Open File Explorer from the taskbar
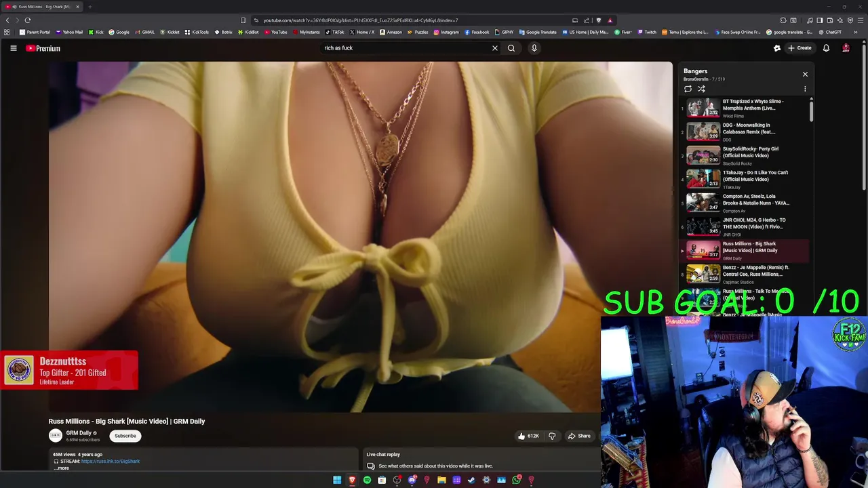 point(441,480)
